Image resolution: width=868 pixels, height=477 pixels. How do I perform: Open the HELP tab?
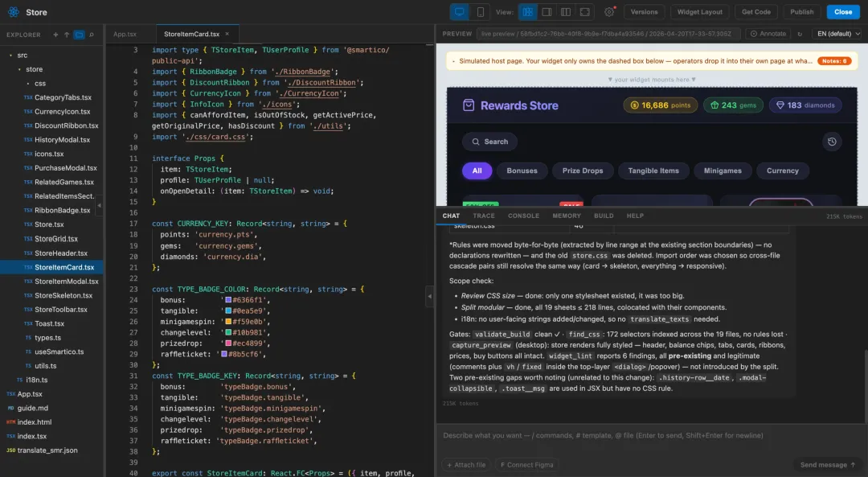click(x=635, y=216)
